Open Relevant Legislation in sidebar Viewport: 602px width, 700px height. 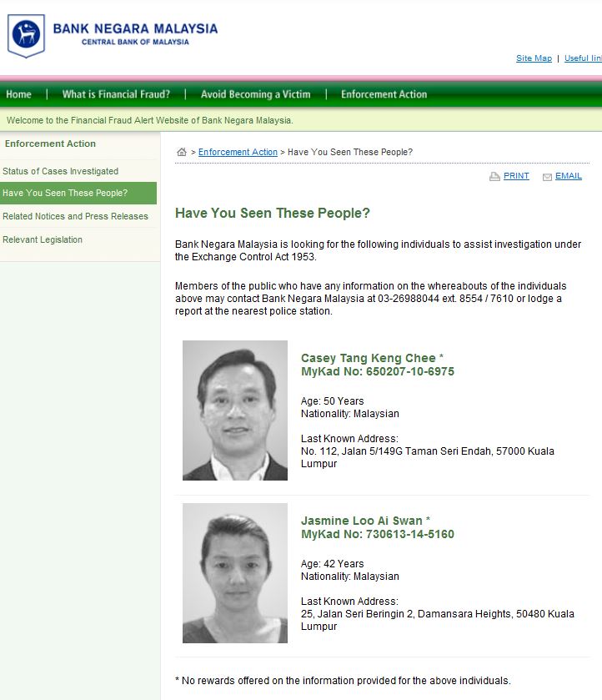pyautogui.click(x=43, y=239)
